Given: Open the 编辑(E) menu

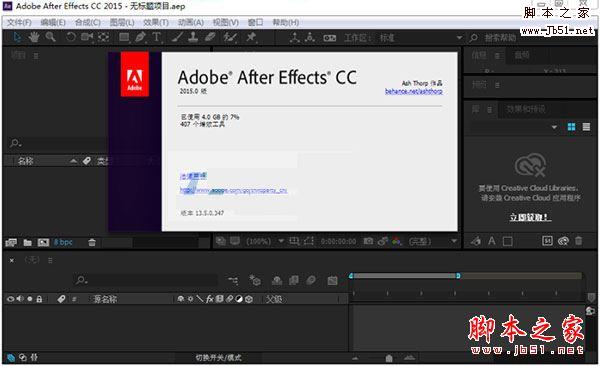Looking at the screenshot, I should pyautogui.click(x=53, y=23).
